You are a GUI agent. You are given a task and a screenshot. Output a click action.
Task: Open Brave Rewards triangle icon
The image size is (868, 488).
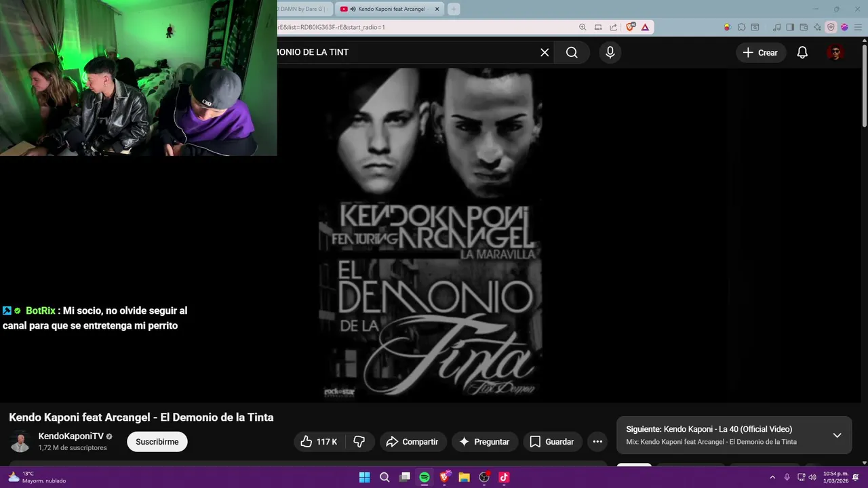click(645, 27)
